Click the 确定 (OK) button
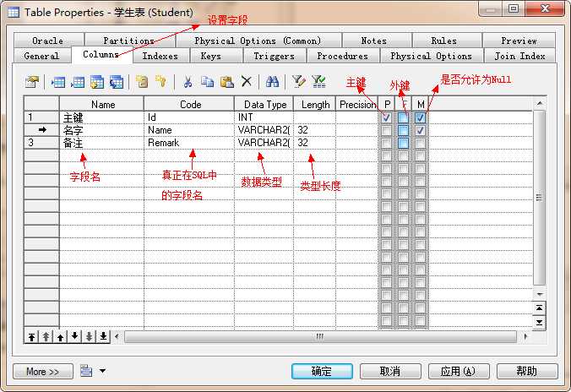571x392 pixels. pyautogui.click(x=322, y=371)
